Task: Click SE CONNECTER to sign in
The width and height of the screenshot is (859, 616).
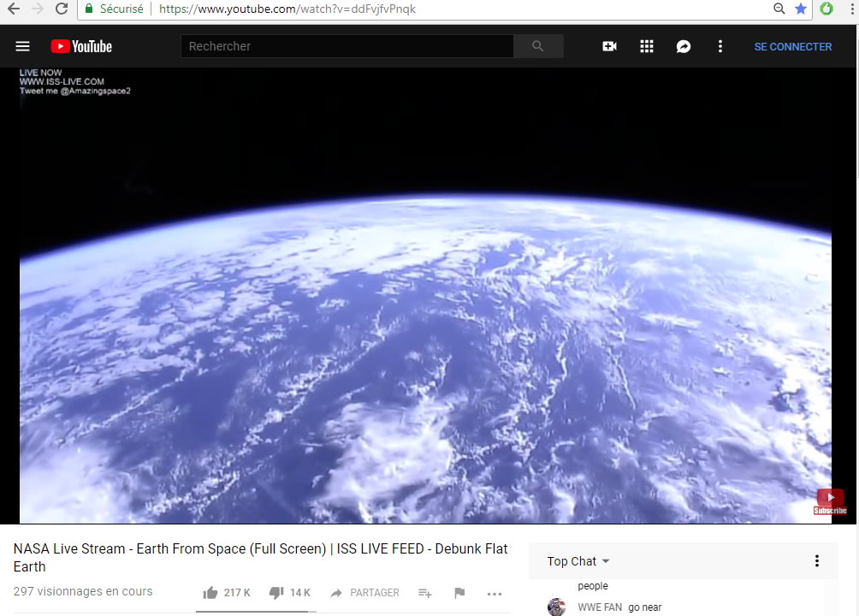Action: [793, 46]
